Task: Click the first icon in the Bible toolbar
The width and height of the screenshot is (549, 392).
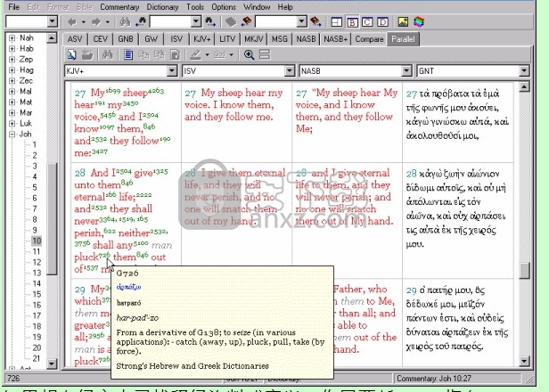Action: [71, 54]
